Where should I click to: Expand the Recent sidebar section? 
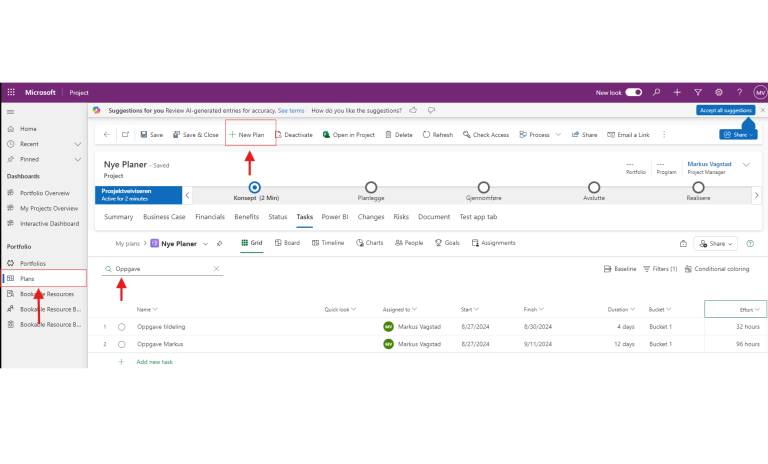77,144
